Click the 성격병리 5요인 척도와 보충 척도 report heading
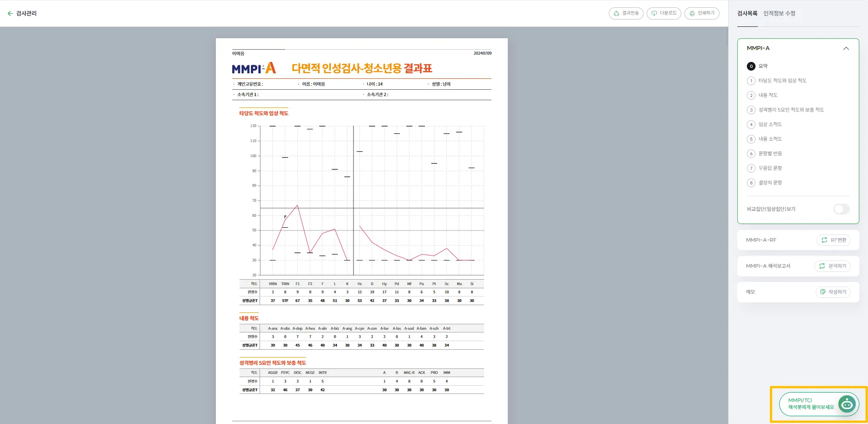This screenshot has height=424, width=868. click(x=273, y=363)
